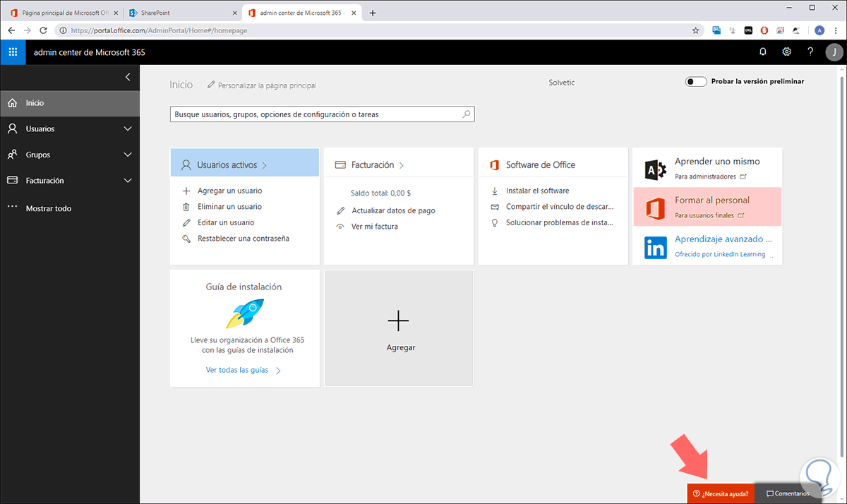This screenshot has height=504, width=847.
Task: Open help question mark in header
Action: pos(810,52)
